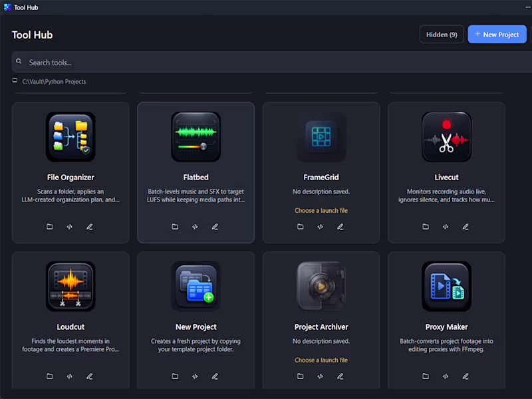
Task: Choose a launch file for Project Archiver
Action: pyautogui.click(x=321, y=360)
